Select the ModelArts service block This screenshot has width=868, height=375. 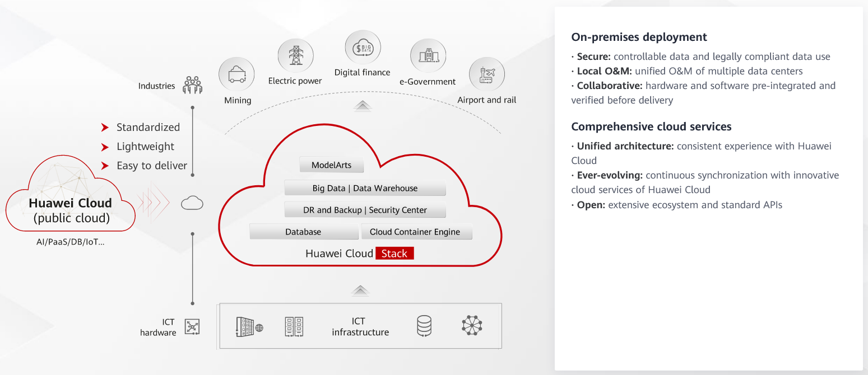[331, 165]
